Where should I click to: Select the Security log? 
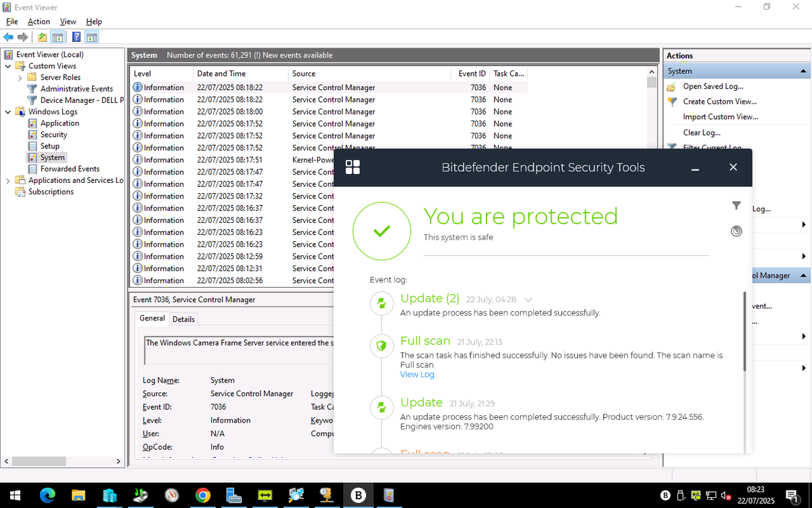point(53,135)
